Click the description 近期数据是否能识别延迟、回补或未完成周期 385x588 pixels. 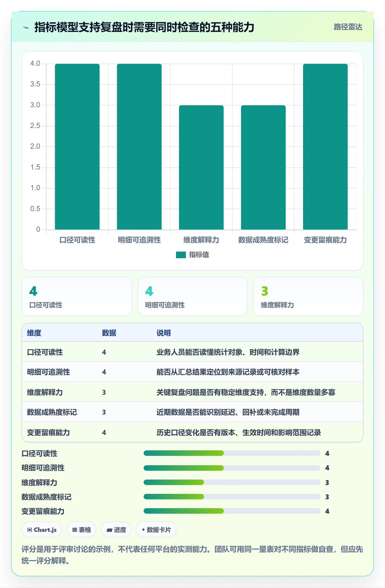[x=228, y=412]
